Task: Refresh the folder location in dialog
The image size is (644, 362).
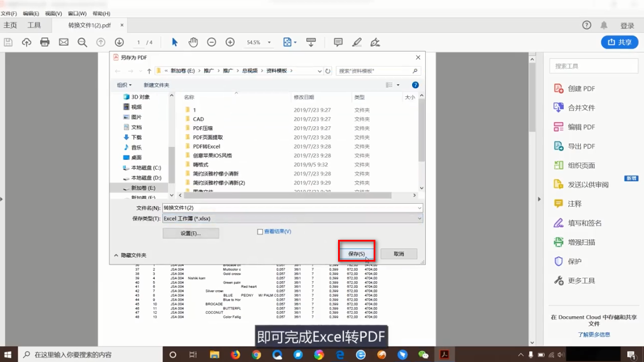Action: [x=328, y=71]
